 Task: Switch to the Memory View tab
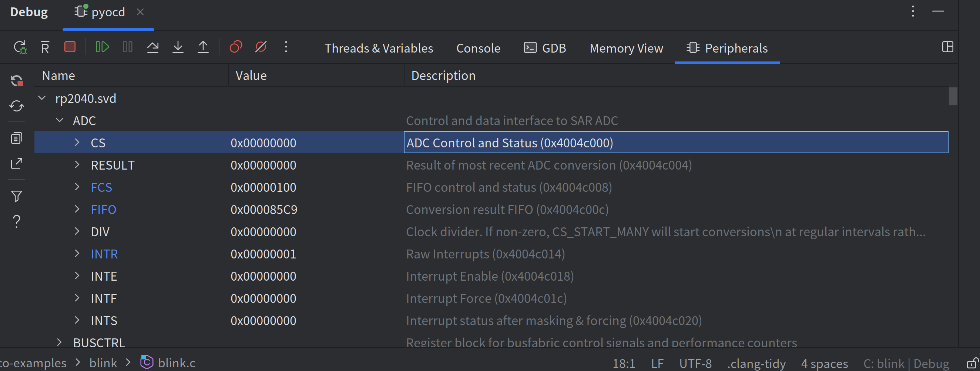pyautogui.click(x=626, y=49)
